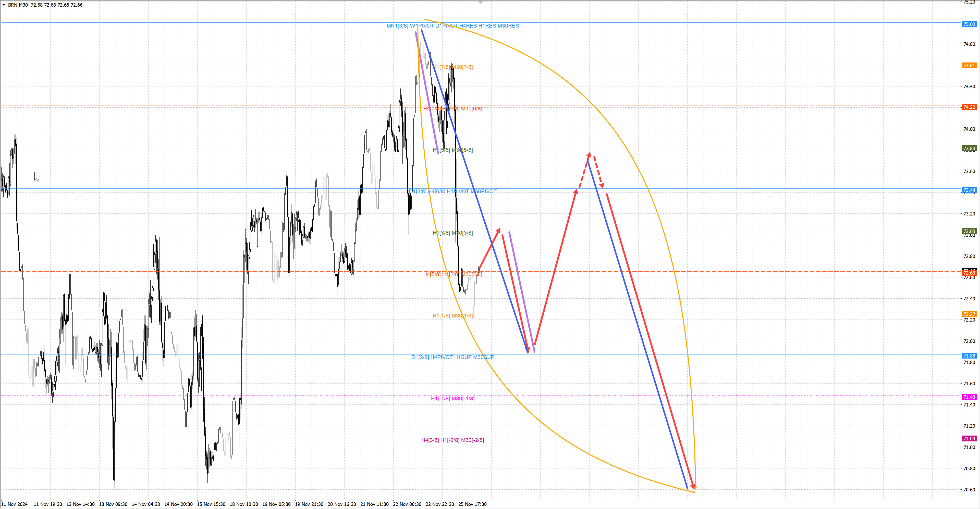Select the H4[3/8] H1[-2/8] M30[-2/8] label

[x=452, y=440]
